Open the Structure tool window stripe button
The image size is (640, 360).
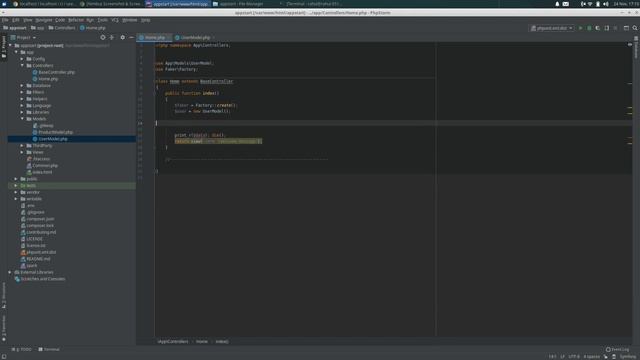pos(4,295)
